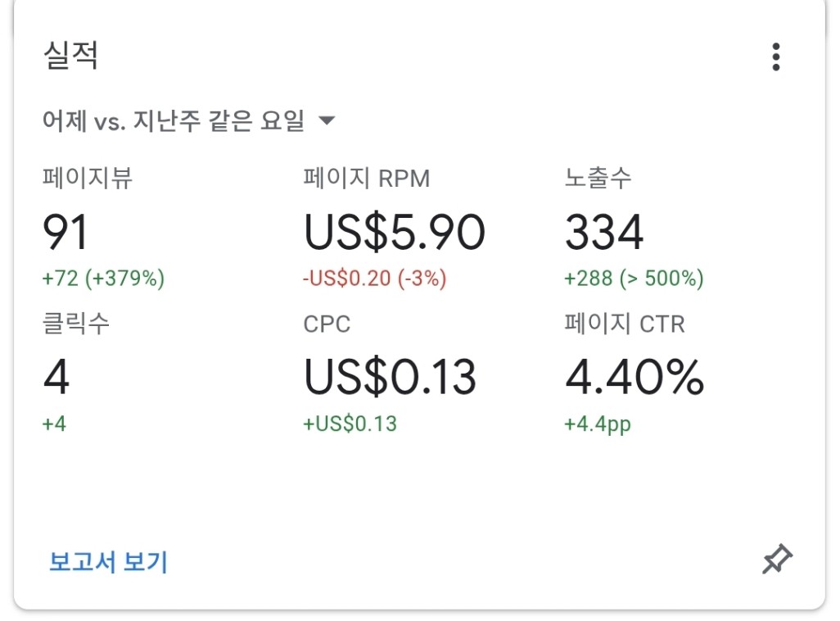Select the CPC value US$0.13
Image resolution: width=840 pixels, height=621 pixels.
click(x=390, y=377)
